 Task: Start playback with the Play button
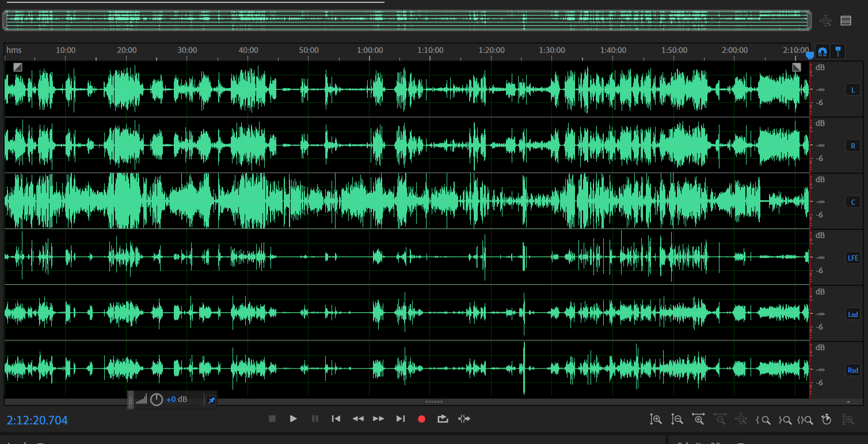(294, 419)
